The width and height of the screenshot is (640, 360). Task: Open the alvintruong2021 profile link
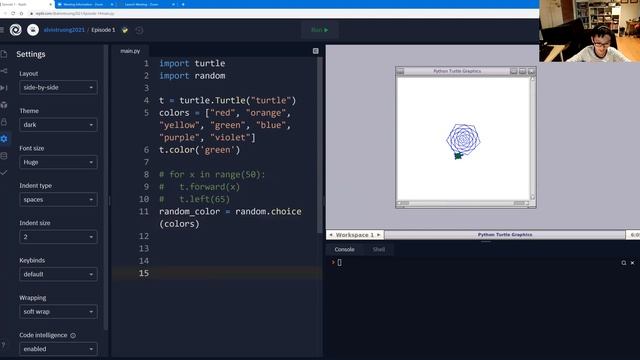(64, 30)
